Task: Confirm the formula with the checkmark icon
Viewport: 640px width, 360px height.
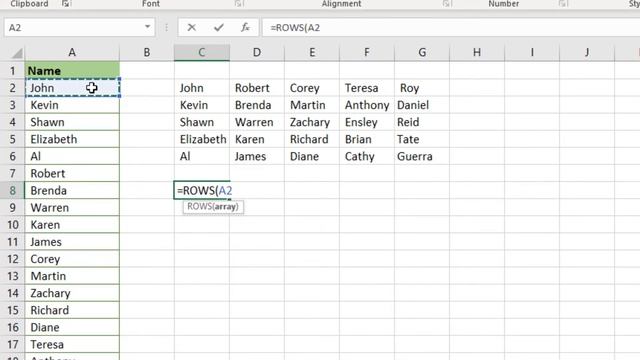Action: pyautogui.click(x=219, y=27)
